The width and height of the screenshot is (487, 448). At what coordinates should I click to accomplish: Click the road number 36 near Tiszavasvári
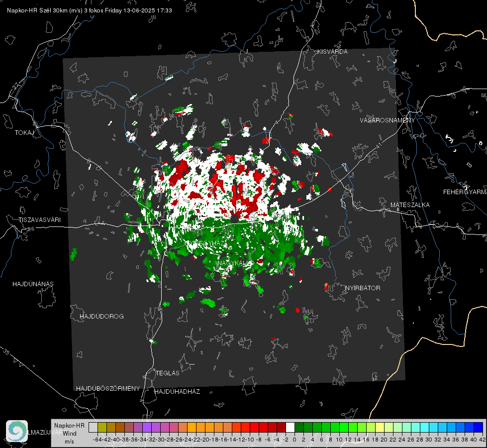click(x=31, y=229)
